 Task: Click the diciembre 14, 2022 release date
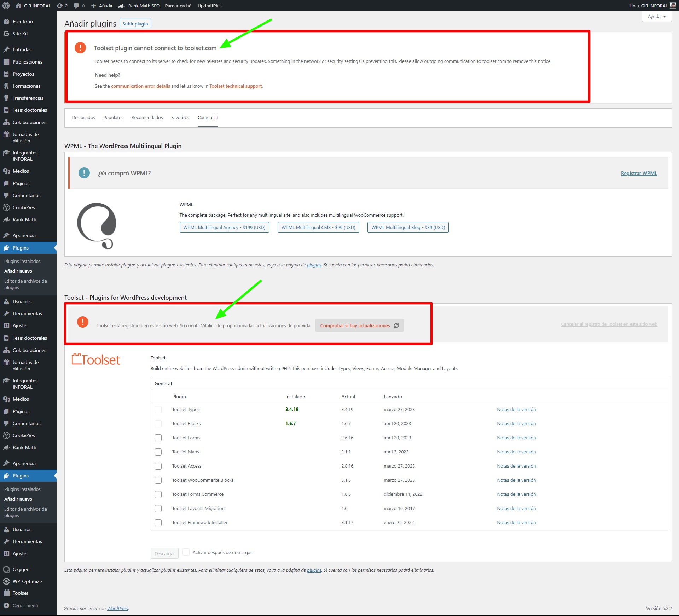click(403, 494)
